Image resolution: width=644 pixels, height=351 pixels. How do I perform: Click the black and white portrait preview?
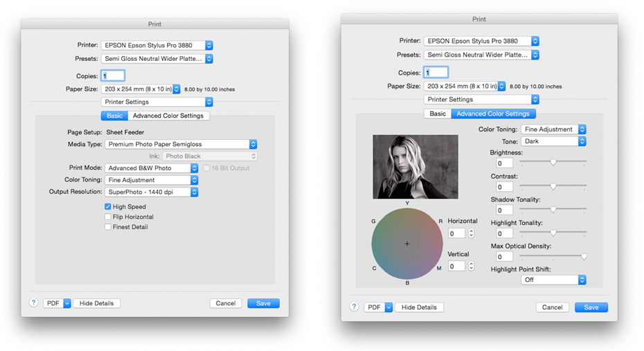[x=405, y=167]
